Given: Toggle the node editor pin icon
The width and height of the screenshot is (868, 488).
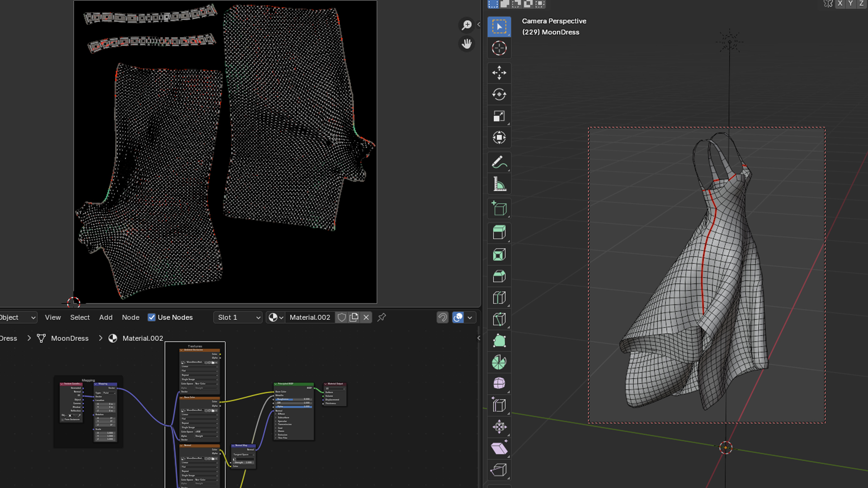Looking at the screenshot, I should click(x=382, y=317).
